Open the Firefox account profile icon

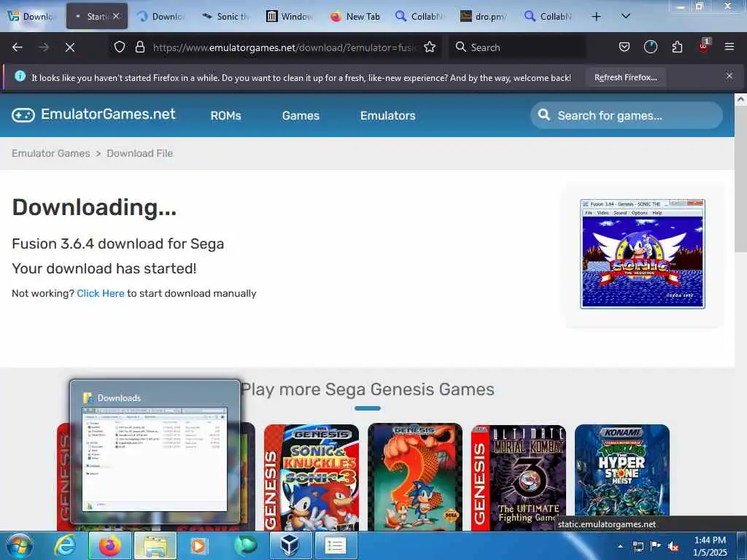coord(650,47)
